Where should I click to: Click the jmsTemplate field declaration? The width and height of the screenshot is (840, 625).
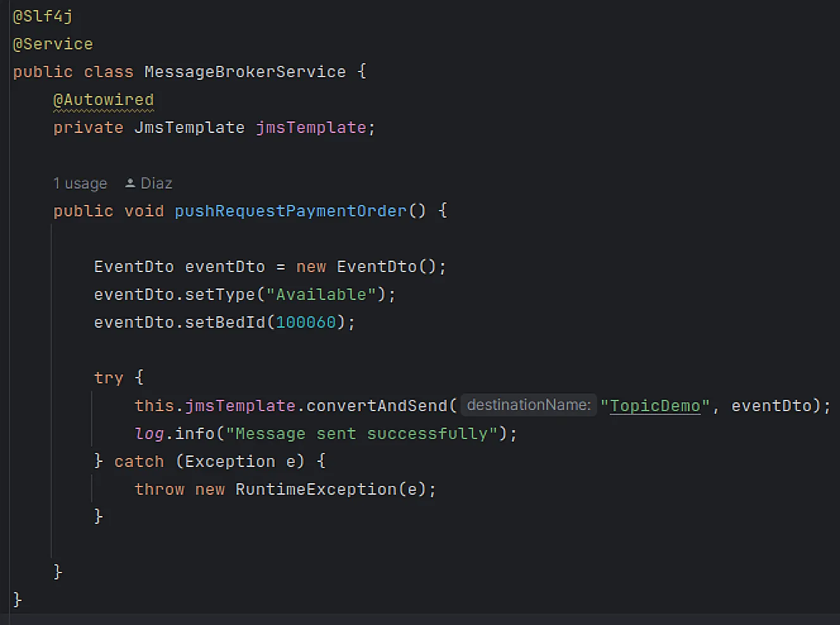(x=311, y=128)
